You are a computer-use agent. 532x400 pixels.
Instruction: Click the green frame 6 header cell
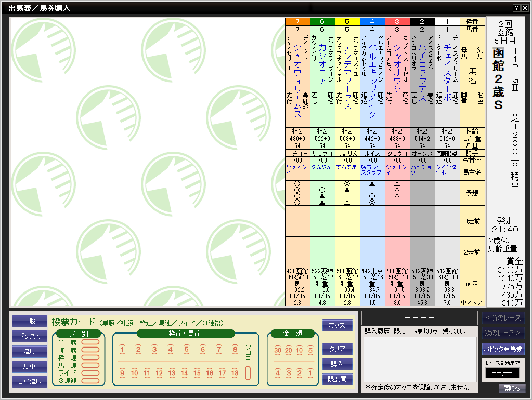pyautogui.click(x=322, y=22)
